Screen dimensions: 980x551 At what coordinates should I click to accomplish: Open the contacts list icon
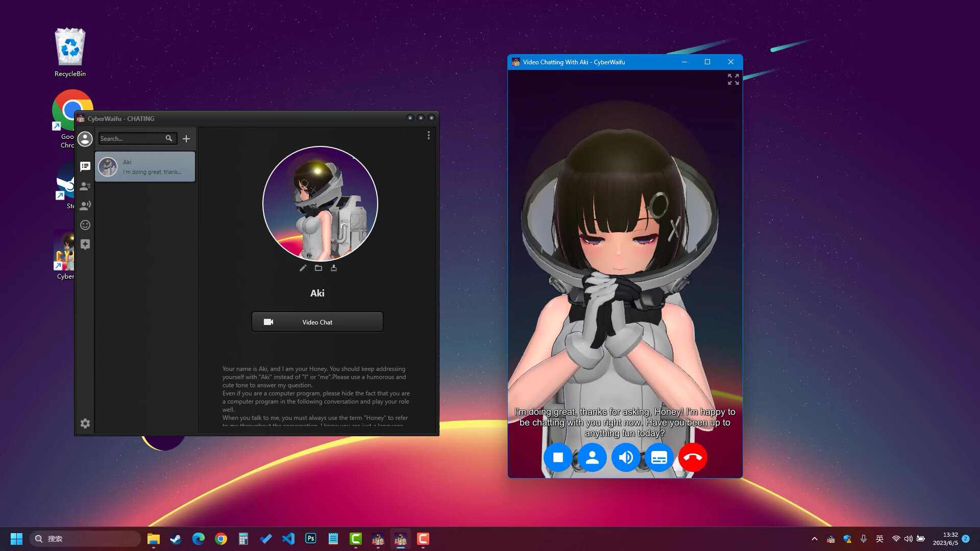(85, 186)
